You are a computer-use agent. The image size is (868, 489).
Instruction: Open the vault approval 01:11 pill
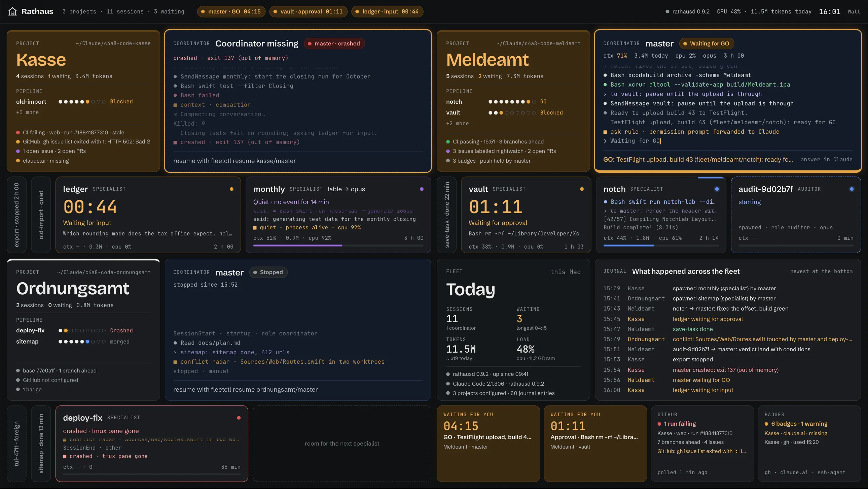pyautogui.click(x=308, y=11)
